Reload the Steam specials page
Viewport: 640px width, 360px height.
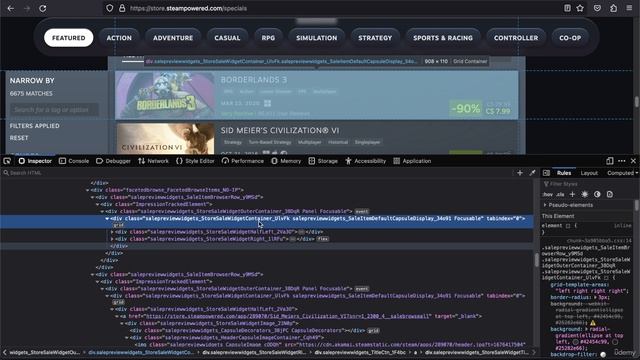click(42, 8)
